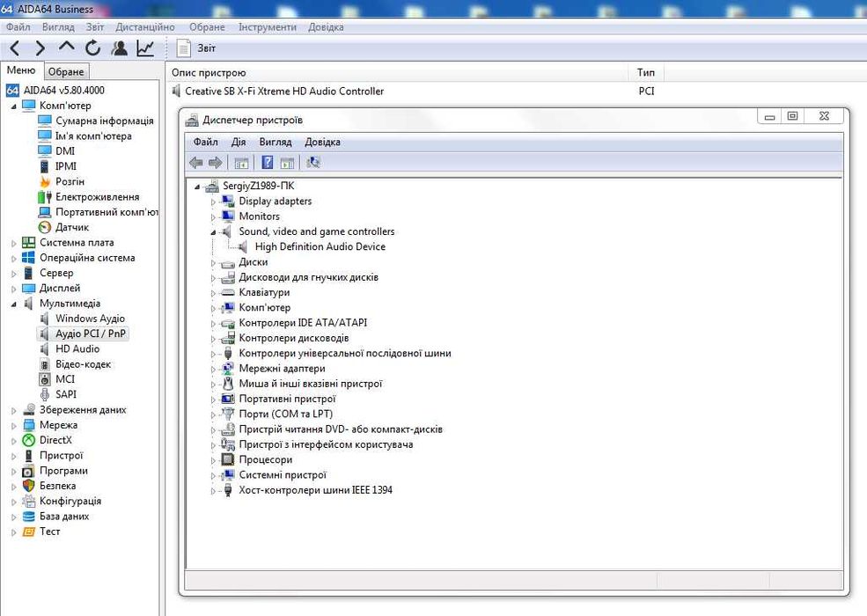Go up one level in AIDA64
This screenshot has height=616, width=867.
click(x=66, y=47)
